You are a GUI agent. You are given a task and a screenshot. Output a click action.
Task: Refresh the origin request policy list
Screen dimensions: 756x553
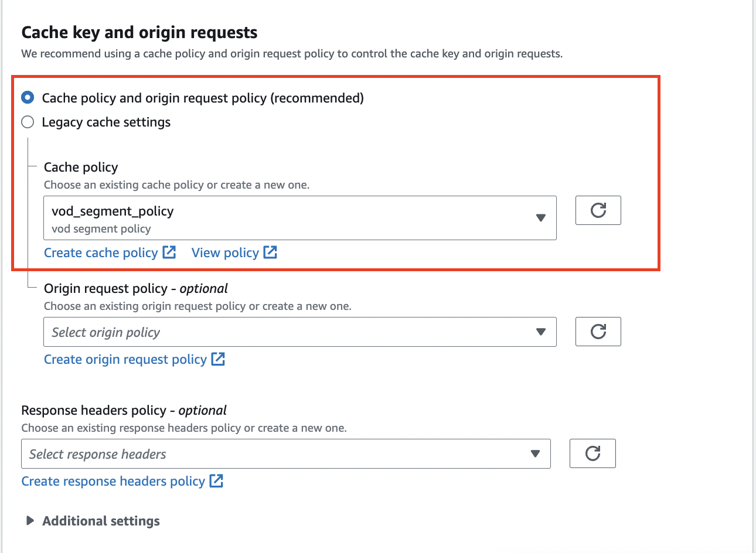(x=598, y=332)
